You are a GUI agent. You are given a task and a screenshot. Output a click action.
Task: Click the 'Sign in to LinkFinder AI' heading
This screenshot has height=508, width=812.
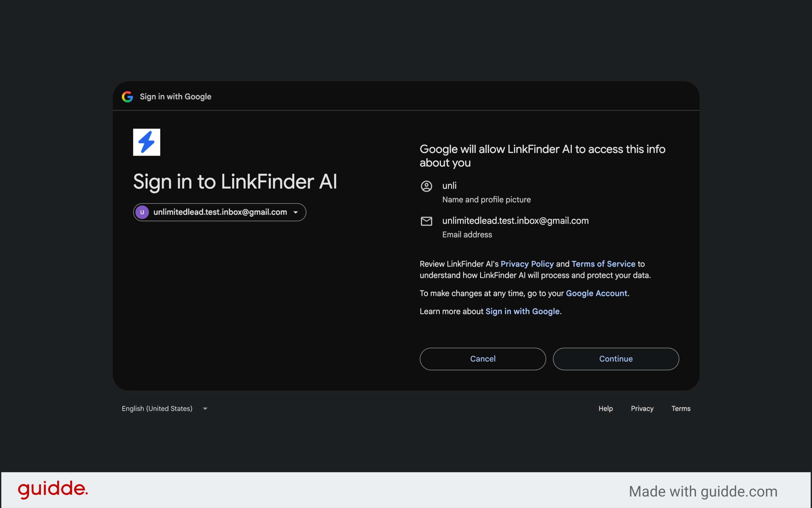[x=235, y=182]
